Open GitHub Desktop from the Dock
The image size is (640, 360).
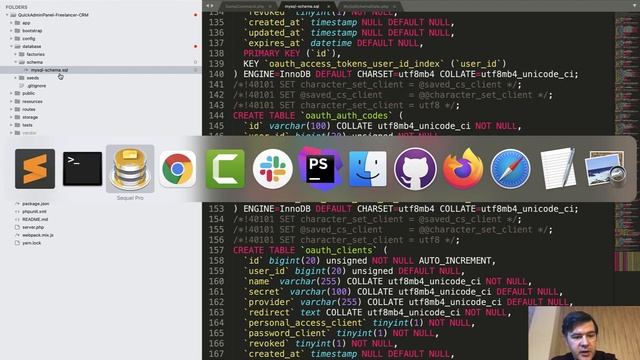point(415,169)
